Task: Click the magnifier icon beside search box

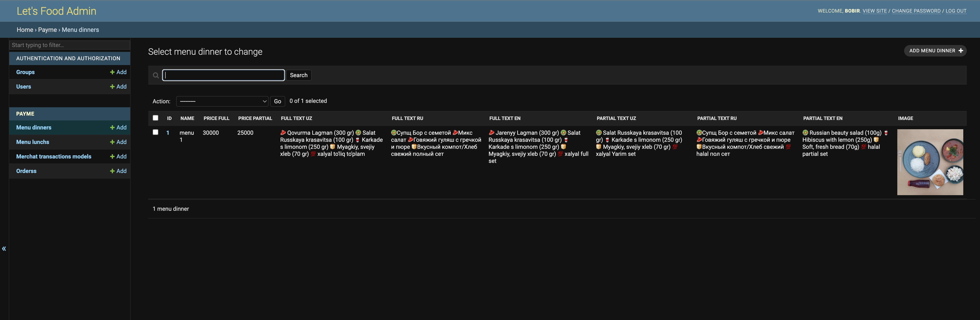Action: click(155, 75)
